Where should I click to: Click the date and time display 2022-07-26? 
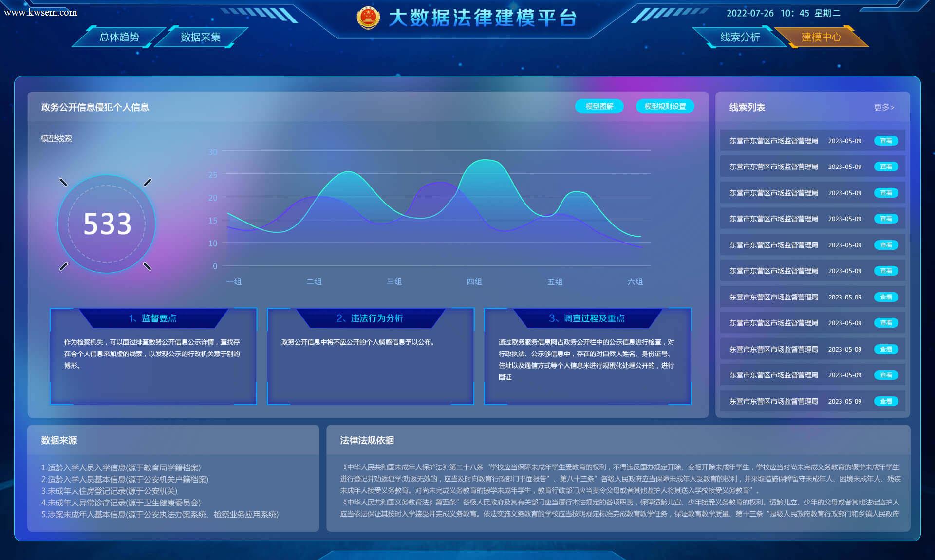tap(783, 13)
